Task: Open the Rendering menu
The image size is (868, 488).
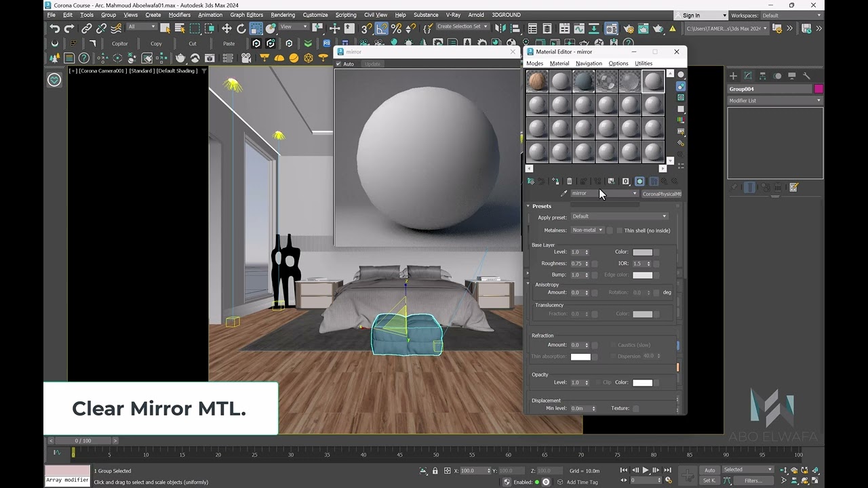Action: [283, 15]
